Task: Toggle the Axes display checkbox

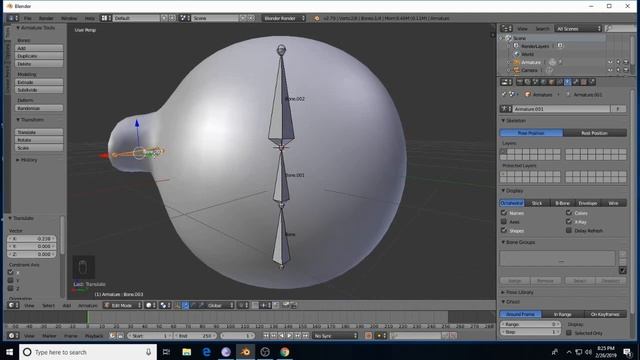Action: tap(504, 222)
